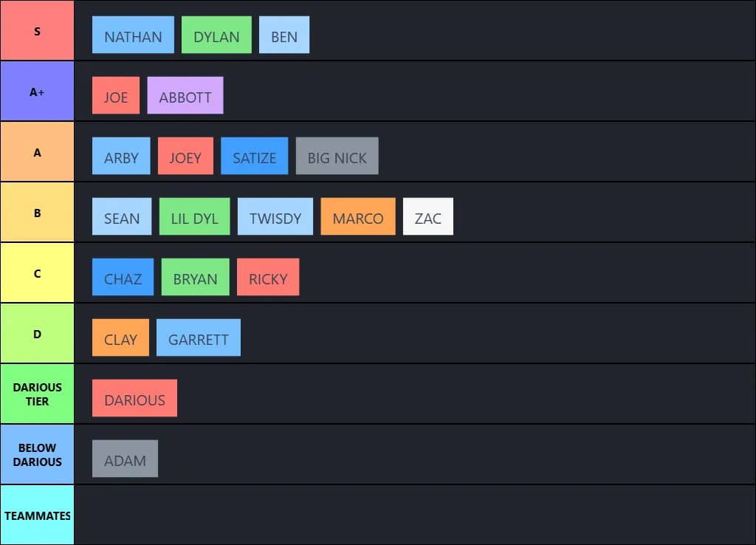Click the BELOW DARIOUS tier label

click(37, 454)
